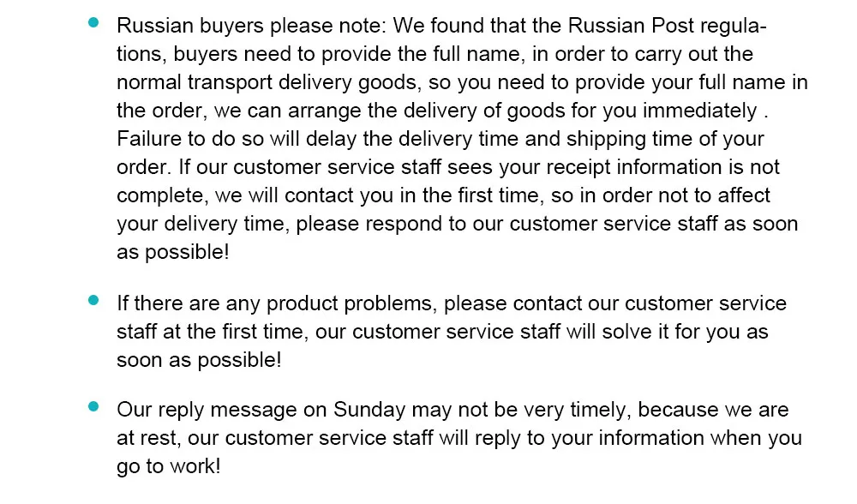Click the words 'normal transport delivery goods'
The width and height of the screenshot is (857, 504).
coord(267,82)
